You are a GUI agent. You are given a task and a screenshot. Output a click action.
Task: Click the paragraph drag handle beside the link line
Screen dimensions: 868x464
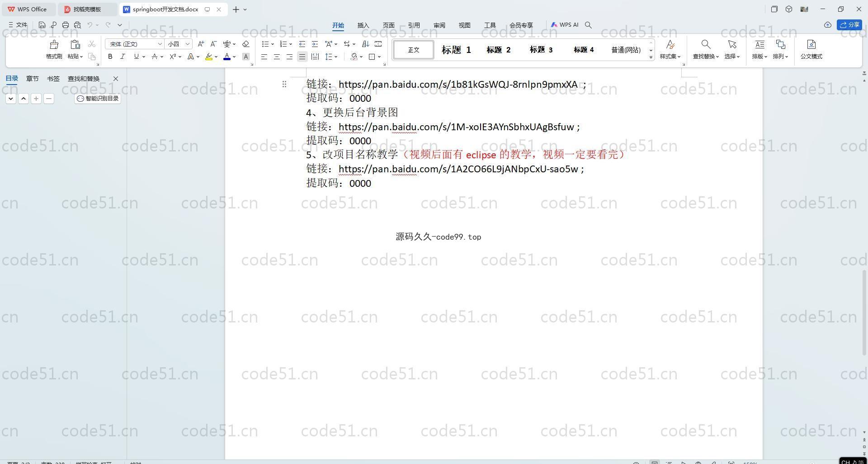(x=284, y=84)
